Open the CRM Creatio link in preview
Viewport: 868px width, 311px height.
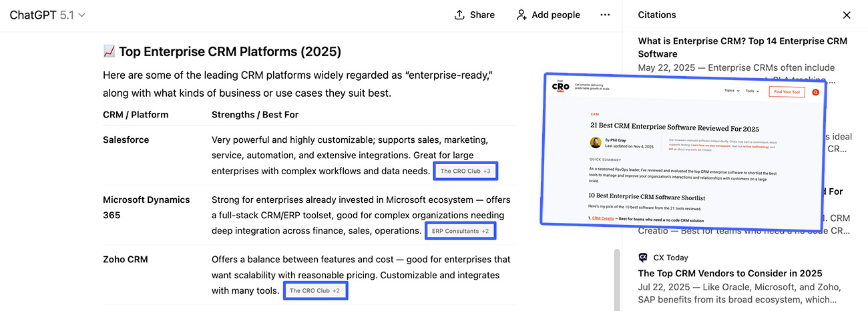coord(602,218)
